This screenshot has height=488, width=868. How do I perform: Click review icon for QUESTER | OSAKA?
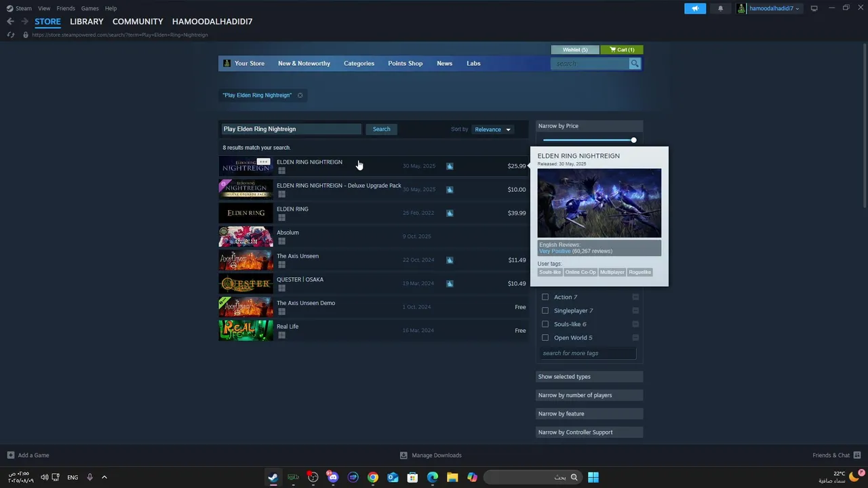pos(450,283)
